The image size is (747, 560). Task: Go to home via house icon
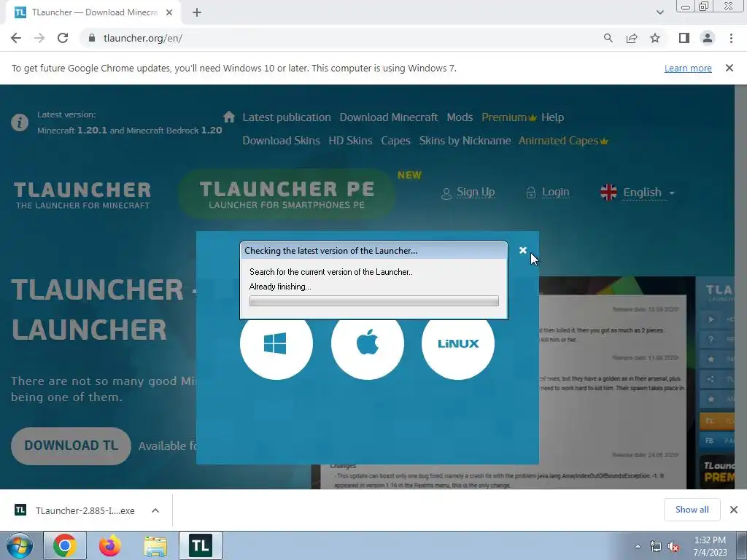228,117
